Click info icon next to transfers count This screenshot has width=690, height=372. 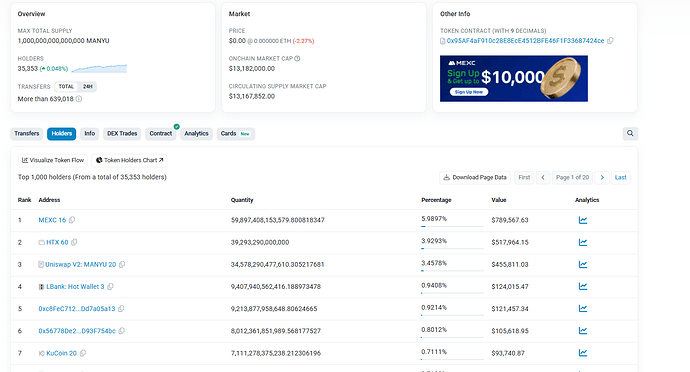click(x=79, y=99)
